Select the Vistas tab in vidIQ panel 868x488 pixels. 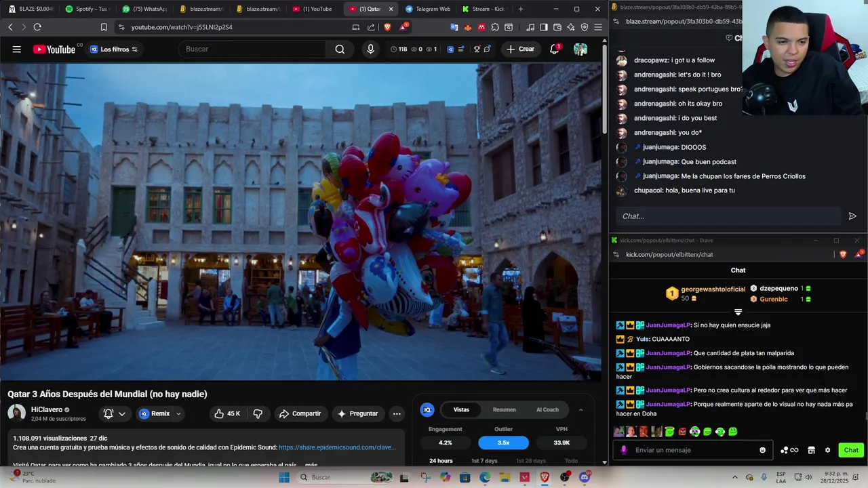click(461, 409)
